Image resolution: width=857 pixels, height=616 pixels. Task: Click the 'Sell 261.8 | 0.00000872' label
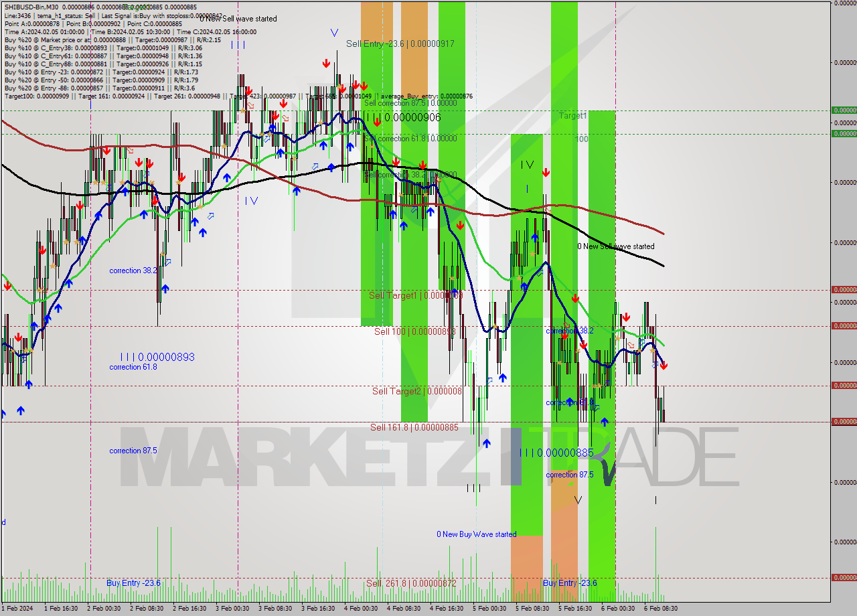click(x=411, y=583)
